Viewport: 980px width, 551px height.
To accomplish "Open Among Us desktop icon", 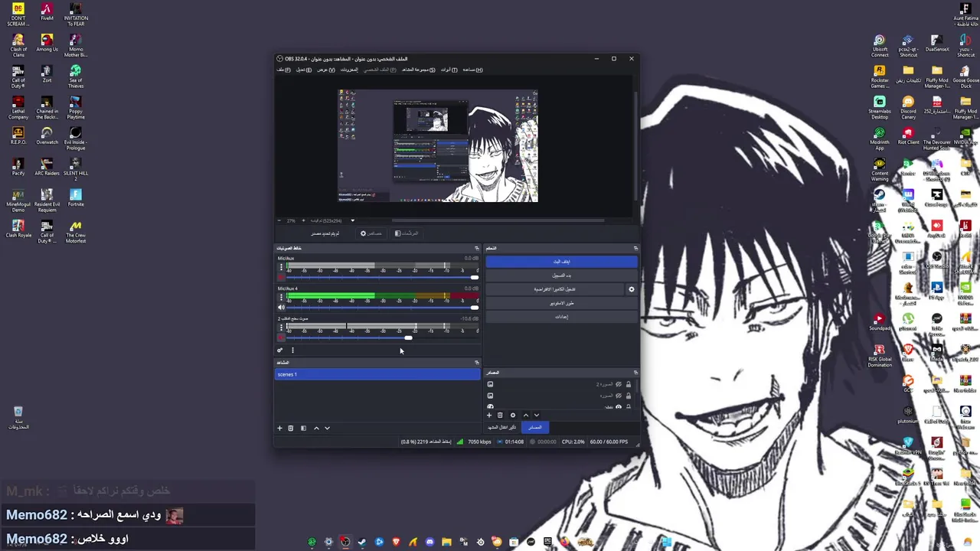I will 47,42.
